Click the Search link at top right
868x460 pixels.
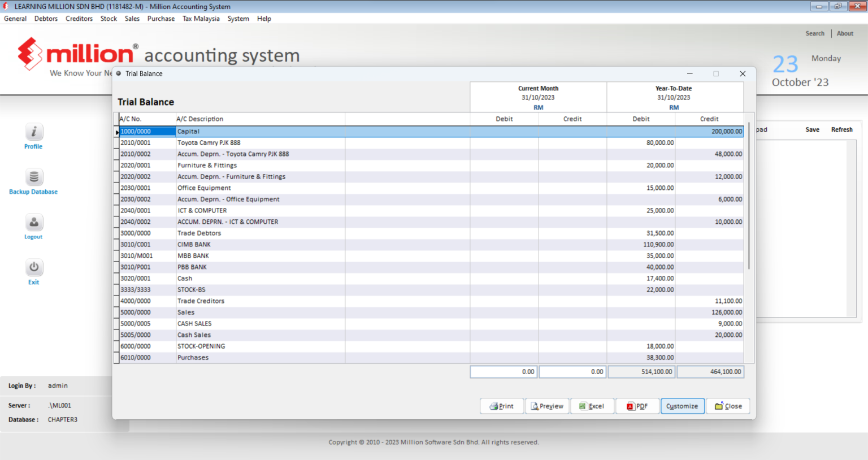coord(815,33)
